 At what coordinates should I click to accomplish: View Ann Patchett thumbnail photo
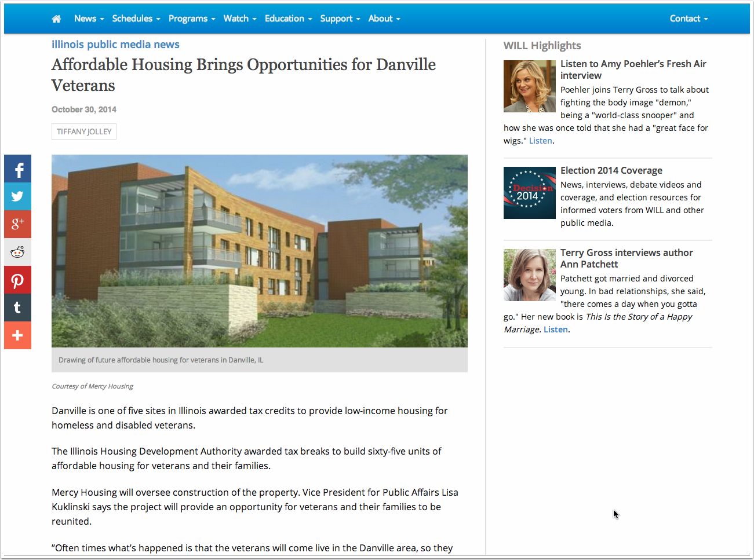click(530, 275)
